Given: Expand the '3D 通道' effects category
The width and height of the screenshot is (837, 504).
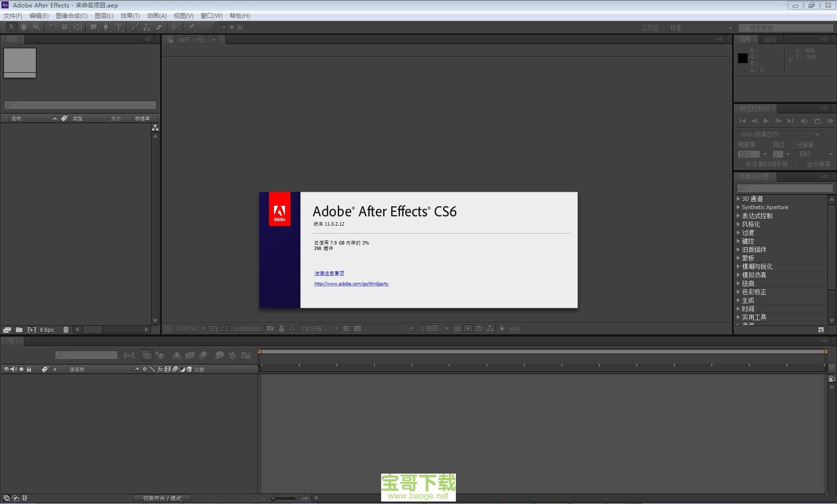Looking at the screenshot, I should pos(738,199).
